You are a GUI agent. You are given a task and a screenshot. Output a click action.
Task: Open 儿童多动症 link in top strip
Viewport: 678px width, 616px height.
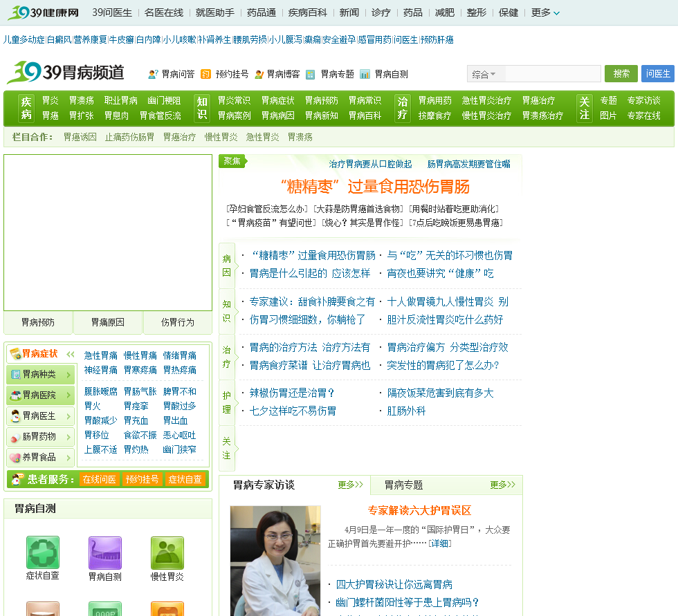(24, 39)
